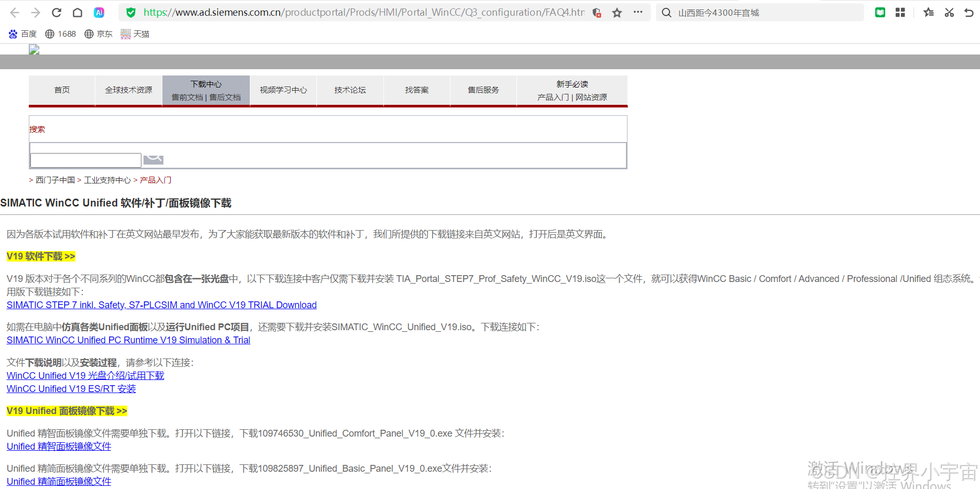Viewport: 980px width, 489px height.
Task: Open the three-dot more options menu
Action: point(637,12)
